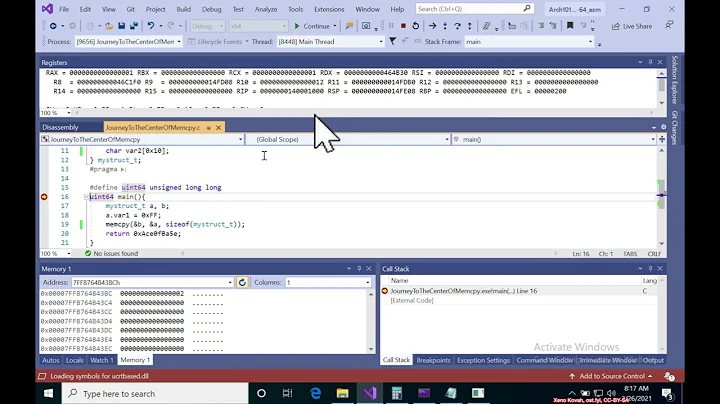Viewport: 720px width, 404px height.
Task: Switch to the Watch 1 tab
Action: point(101,360)
